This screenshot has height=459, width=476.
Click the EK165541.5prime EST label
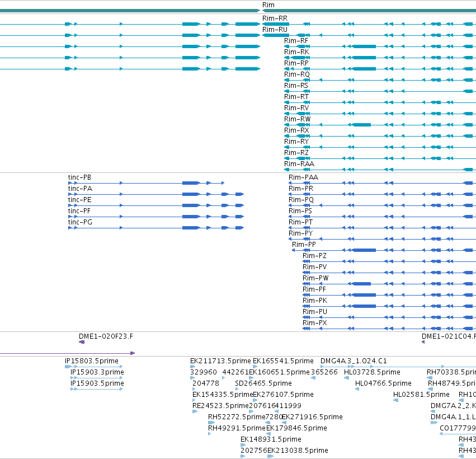click(x=283, y=361)
